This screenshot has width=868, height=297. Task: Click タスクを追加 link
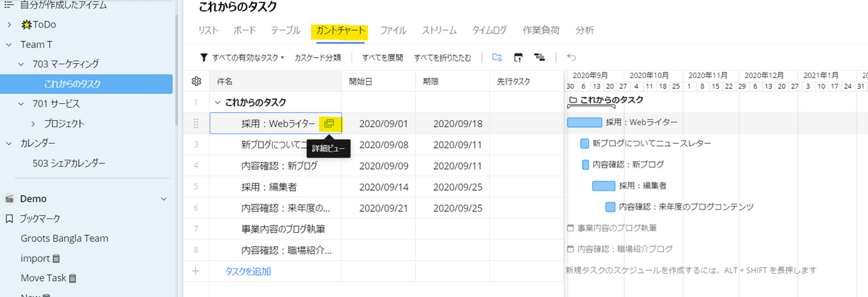[248, 271]
